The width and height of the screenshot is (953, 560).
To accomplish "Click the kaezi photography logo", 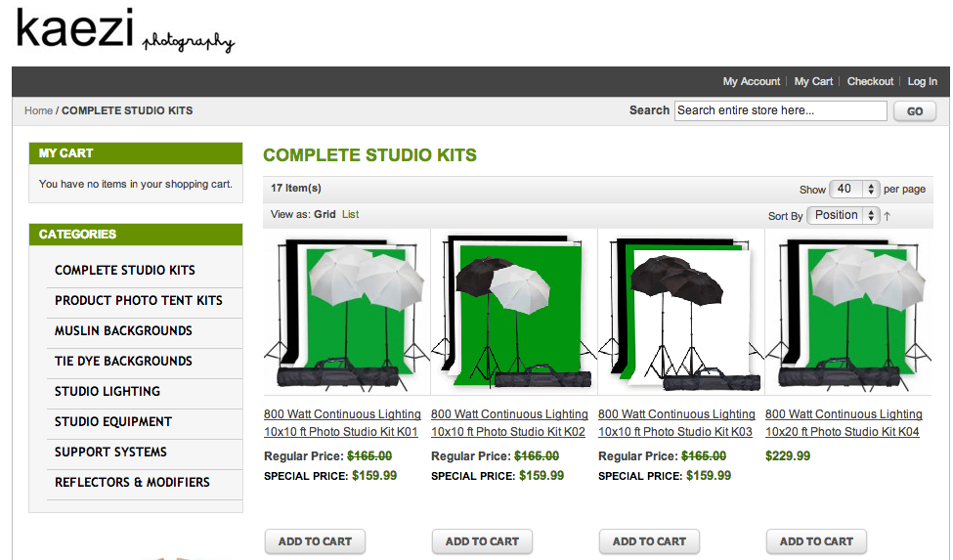I will coord(124,30).
